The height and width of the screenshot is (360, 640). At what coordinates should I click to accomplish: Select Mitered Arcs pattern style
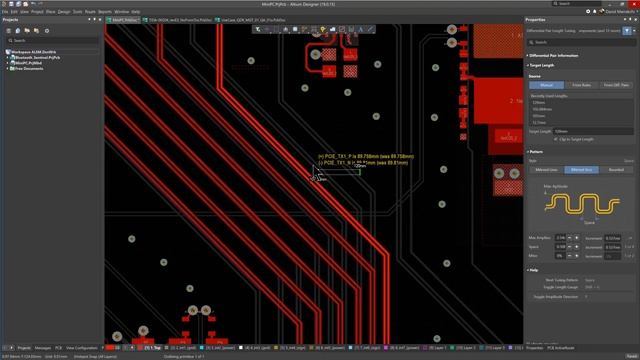click(x=582, y=170)
